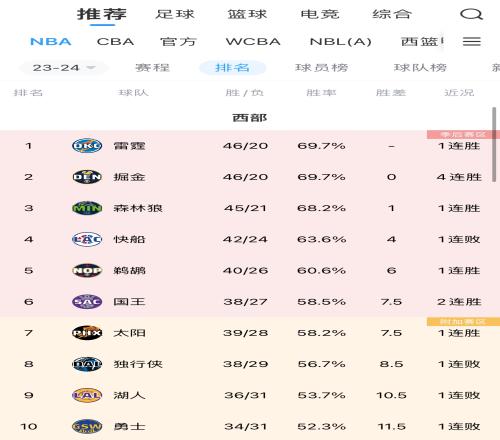Click the 36/31 record cell
This screenshot has width=500, height=440.
(x=246, y=395)
